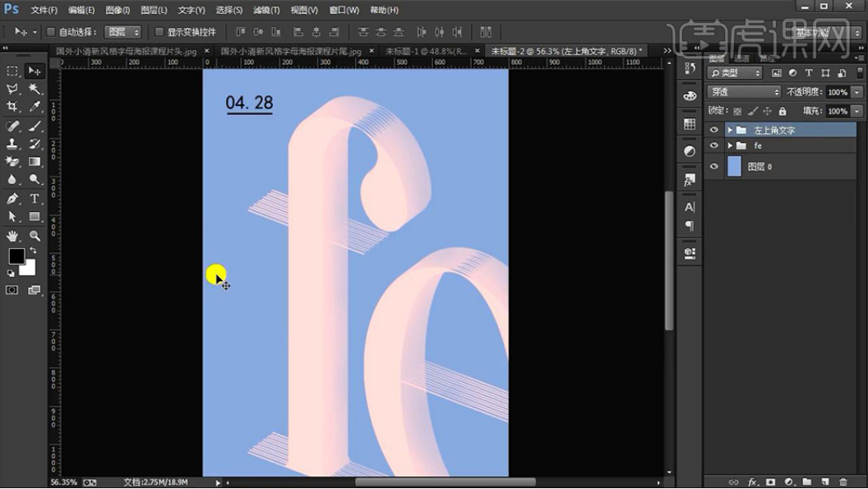Create a new layer
This screenshot has width=868, height=489.
coord(824,482)
